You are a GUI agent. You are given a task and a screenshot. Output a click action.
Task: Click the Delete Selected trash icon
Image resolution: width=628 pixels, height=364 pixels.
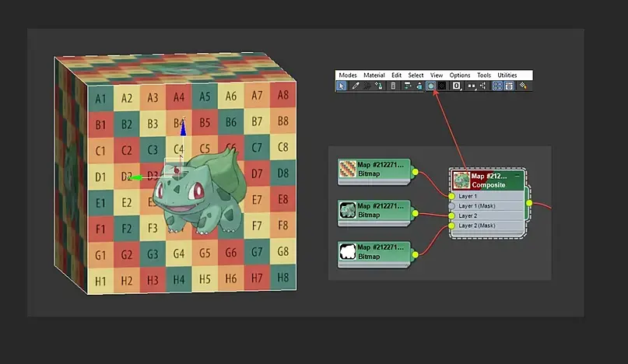point(393,86)
